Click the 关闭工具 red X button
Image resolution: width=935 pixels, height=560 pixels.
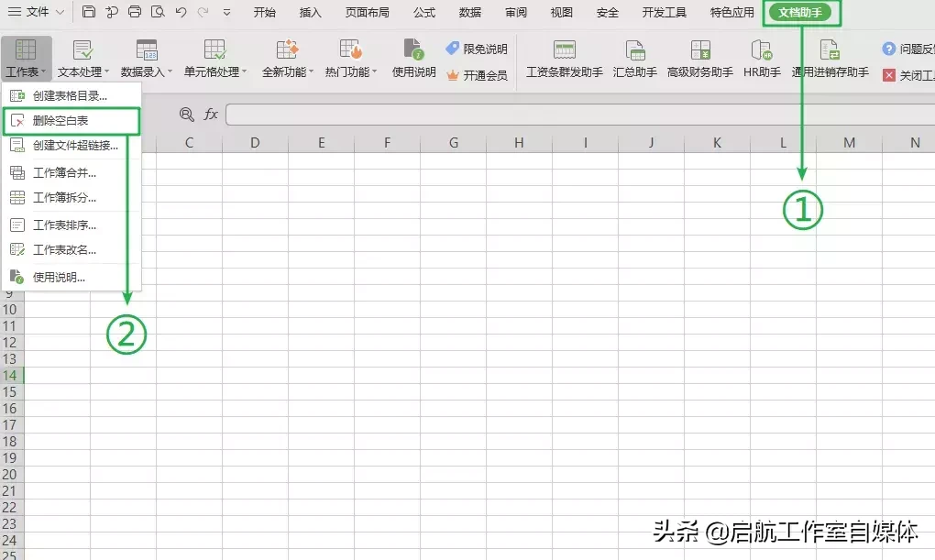click(908, 75)
